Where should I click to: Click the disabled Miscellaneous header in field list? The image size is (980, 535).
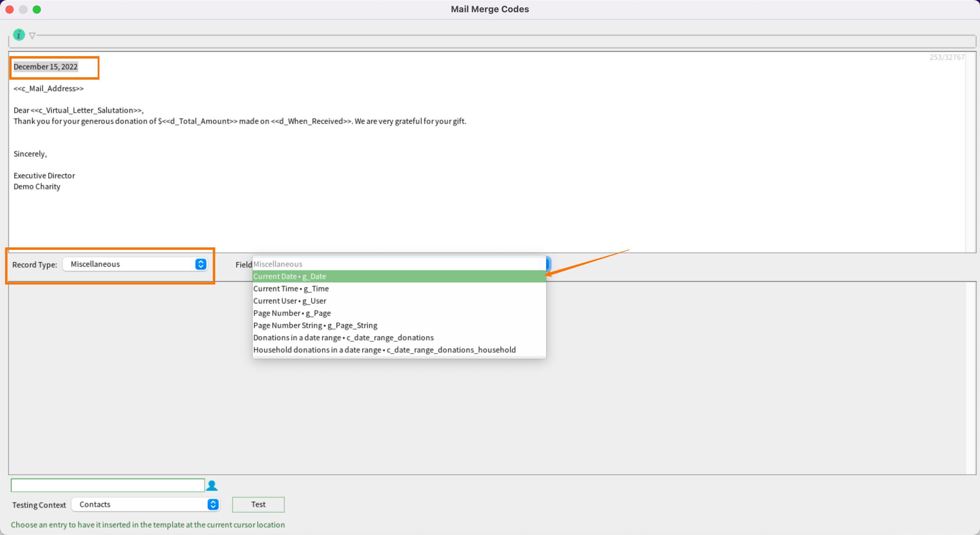pos(399,264)
